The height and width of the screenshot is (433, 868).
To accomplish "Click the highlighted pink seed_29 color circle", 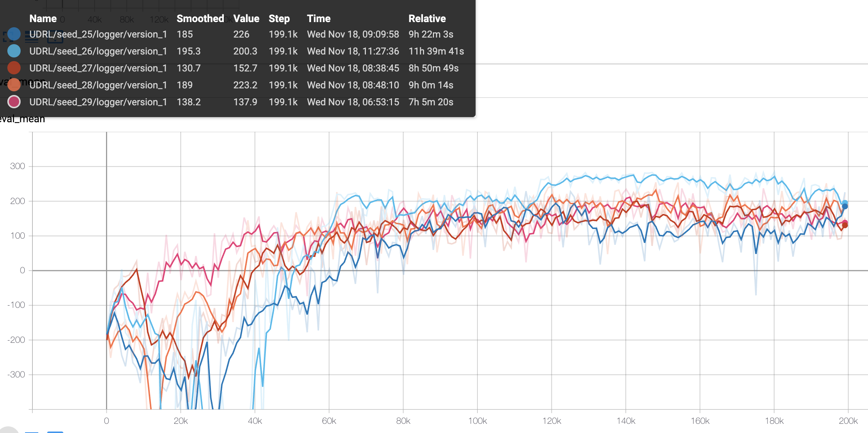I will [x=14, y=102].
